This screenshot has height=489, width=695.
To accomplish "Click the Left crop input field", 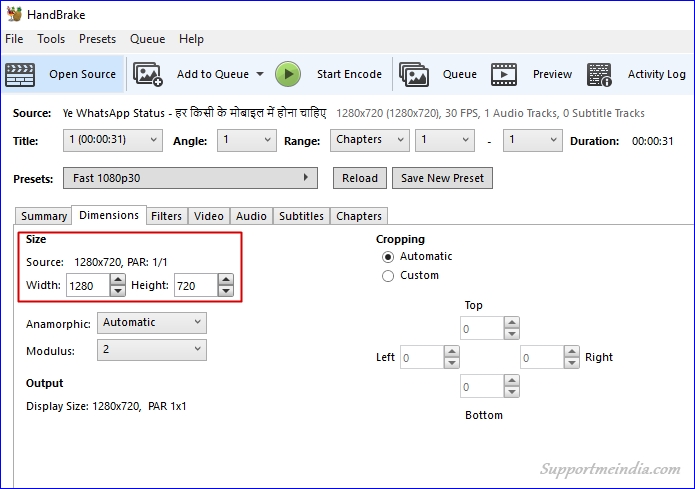I will point(422,357).
